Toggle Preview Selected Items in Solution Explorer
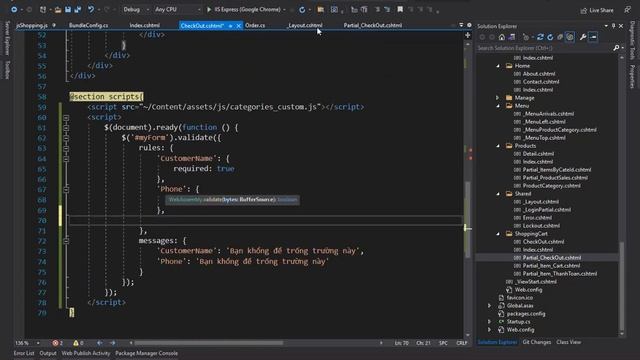Viewport: 640px width, 360px height. tap(593, 37)
